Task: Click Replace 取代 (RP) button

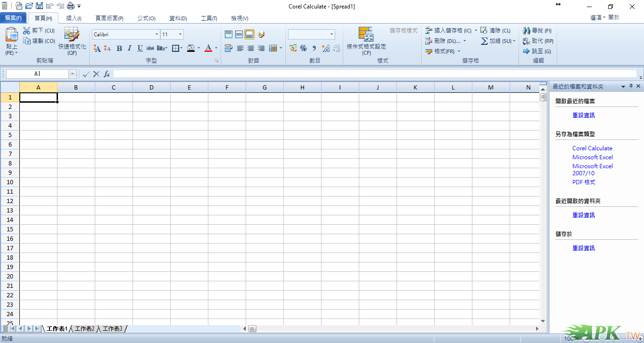Action: coord(538,41)
